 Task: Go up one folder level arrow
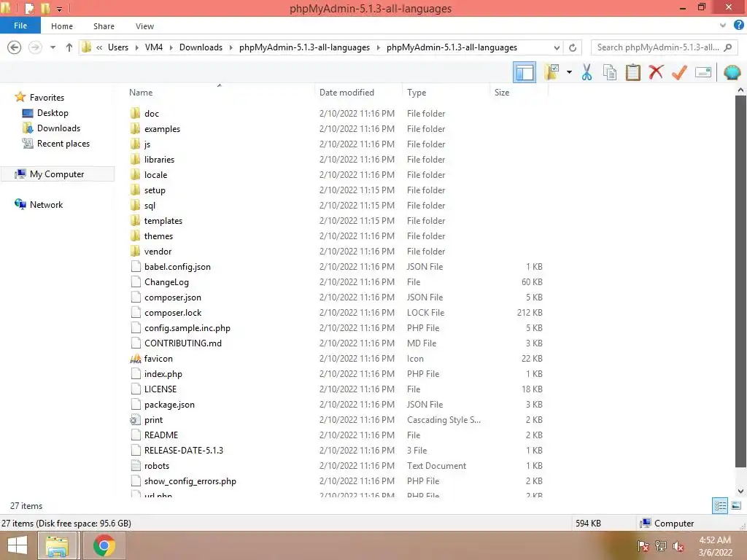[69, 47]
